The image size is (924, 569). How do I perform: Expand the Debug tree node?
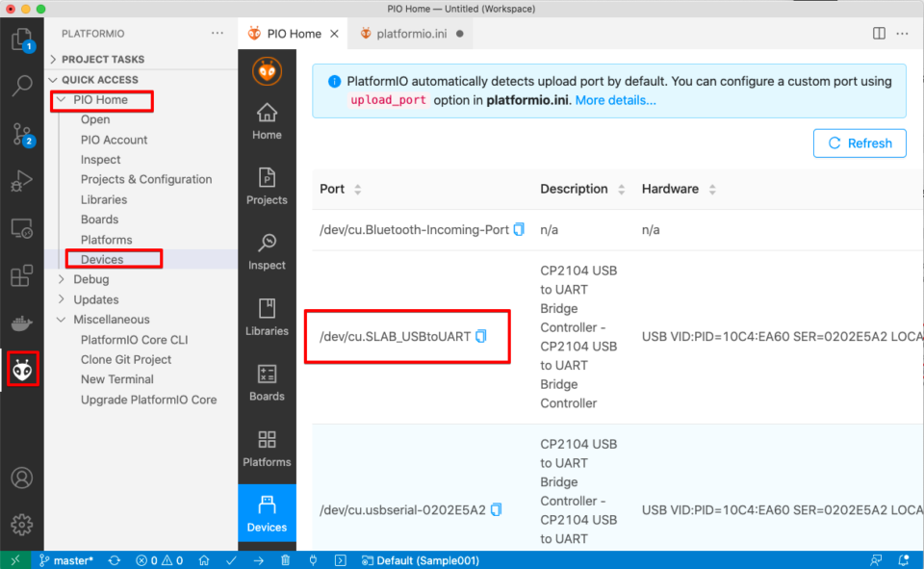pos(61,279)
